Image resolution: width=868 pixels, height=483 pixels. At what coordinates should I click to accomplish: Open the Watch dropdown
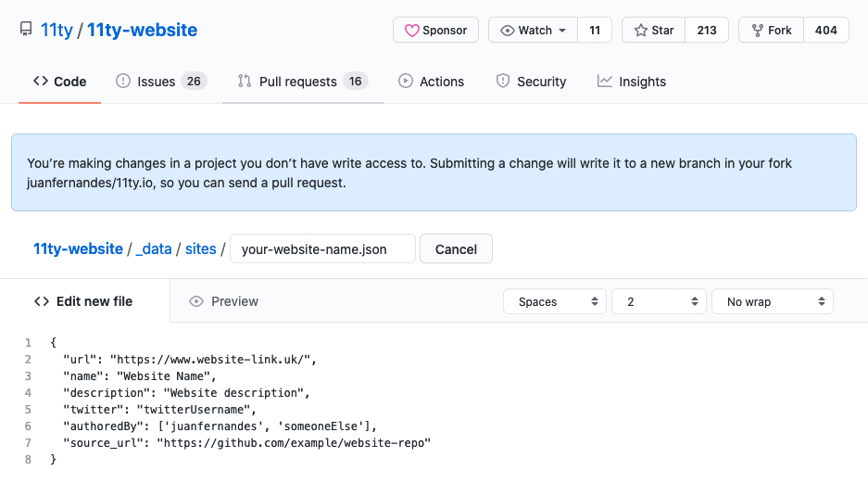[533, 30]
